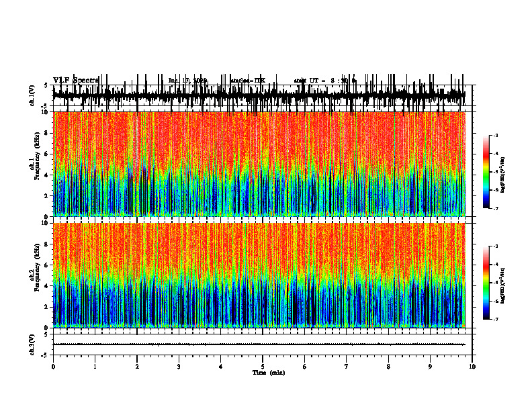The image size is (532, 411).
Task: Click the 'station=ITK' header label
Action: coord(248,81)
